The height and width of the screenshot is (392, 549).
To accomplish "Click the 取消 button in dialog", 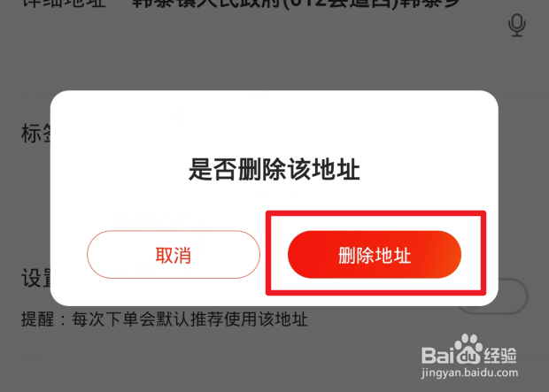I will pos(174,255).
